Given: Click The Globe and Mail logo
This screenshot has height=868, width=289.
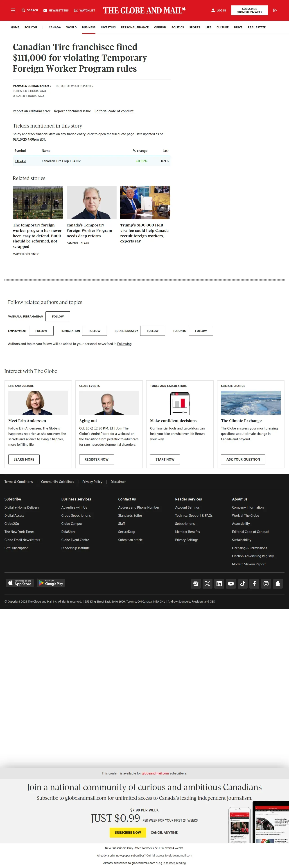Looking at the screenshot, I should 144,10.
